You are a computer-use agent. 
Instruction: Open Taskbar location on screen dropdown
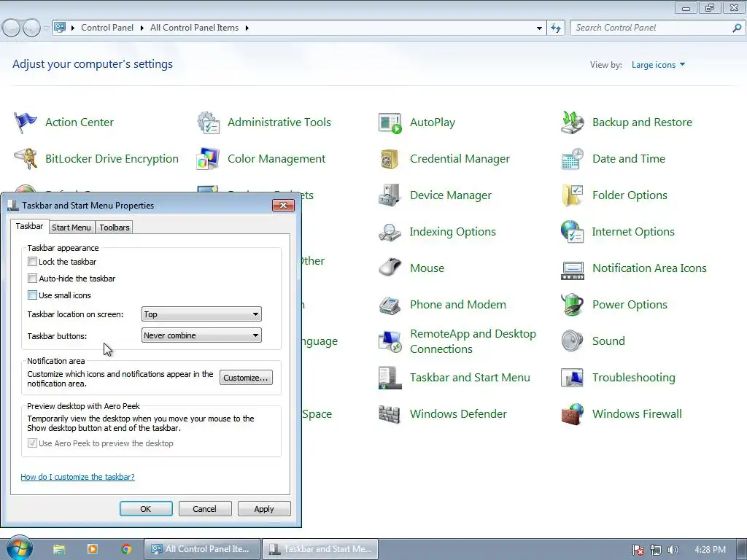(201, 314)
